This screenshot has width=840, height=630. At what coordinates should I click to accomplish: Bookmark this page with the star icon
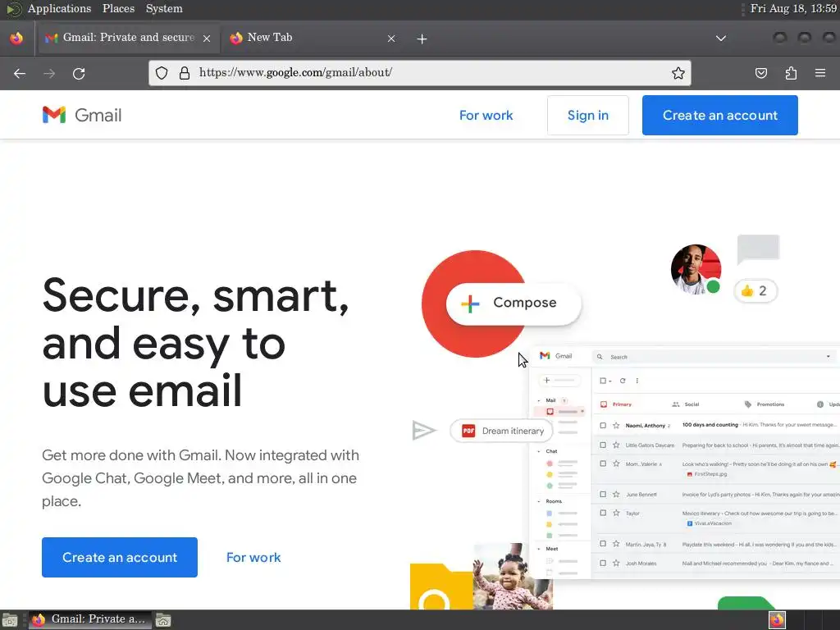tap(678, 73)
